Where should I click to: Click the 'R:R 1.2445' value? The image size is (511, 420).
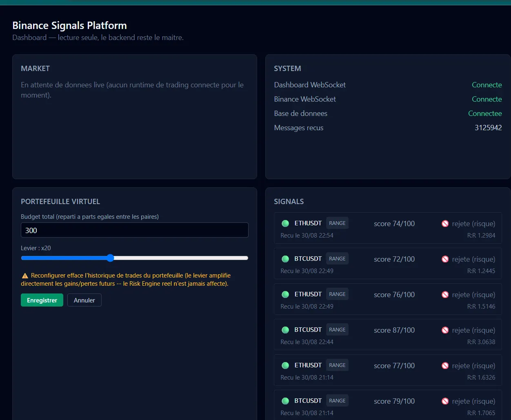481,271
